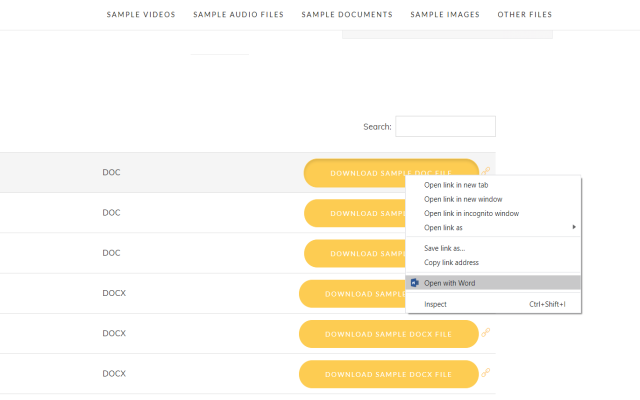Click 'Inspect' in the context menu
The image size is (640, 400).
[436, 304]
